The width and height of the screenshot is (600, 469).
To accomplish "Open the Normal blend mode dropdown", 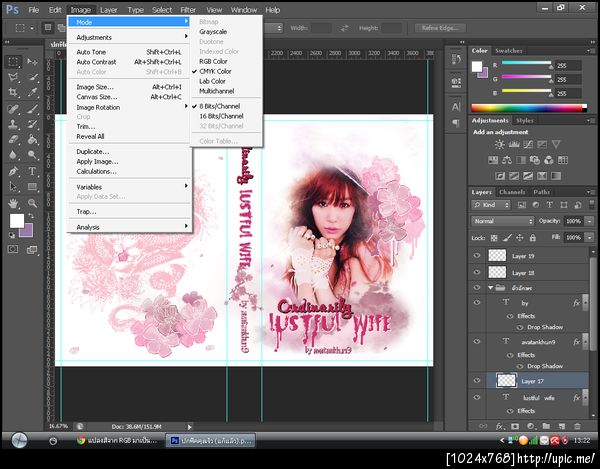I will pos(502,221).
